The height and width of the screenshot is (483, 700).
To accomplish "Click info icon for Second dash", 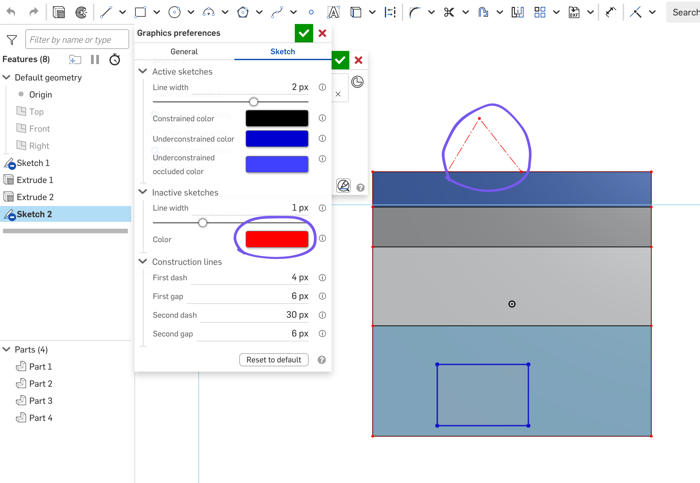I will pos(322,315).
